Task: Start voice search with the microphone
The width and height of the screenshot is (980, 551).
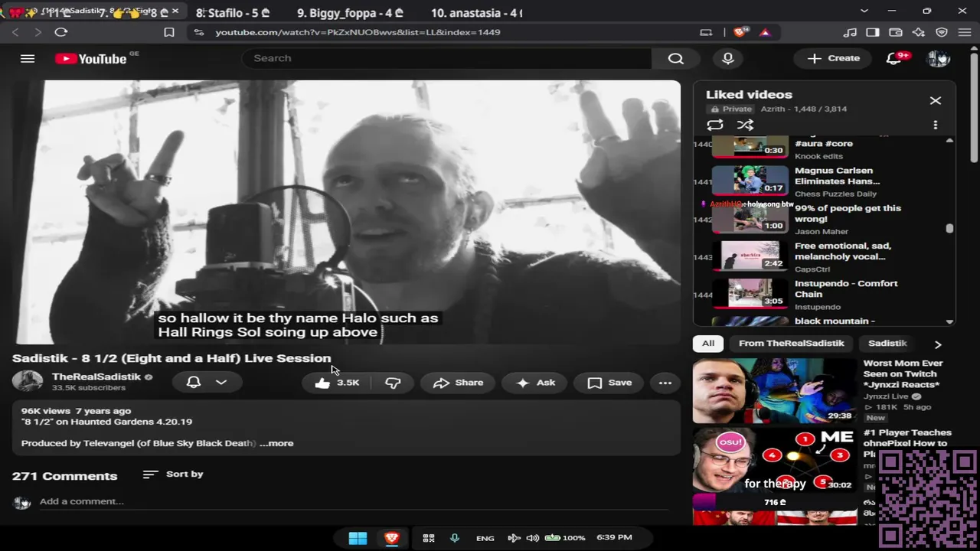Action: 728,58
